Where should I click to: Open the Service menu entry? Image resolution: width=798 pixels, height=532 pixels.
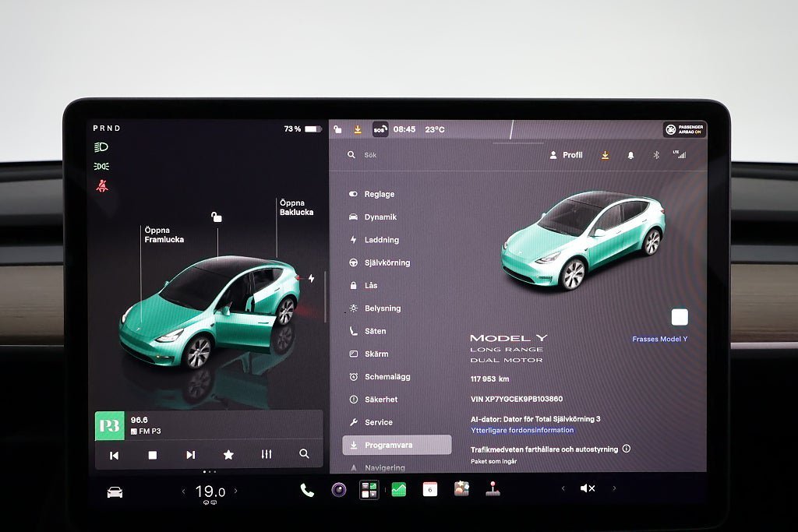(371, 423)
